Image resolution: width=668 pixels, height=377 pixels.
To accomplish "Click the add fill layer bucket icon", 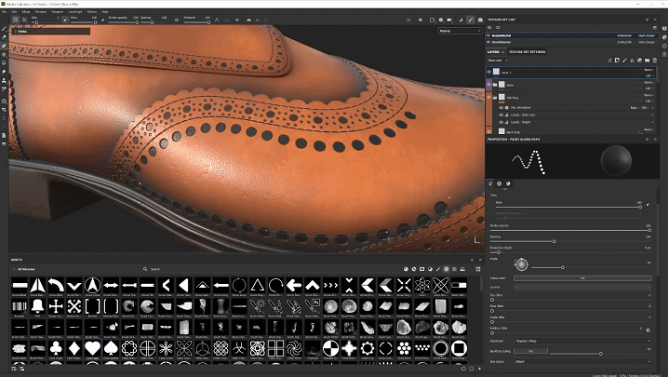I will (x=632, y=60).
